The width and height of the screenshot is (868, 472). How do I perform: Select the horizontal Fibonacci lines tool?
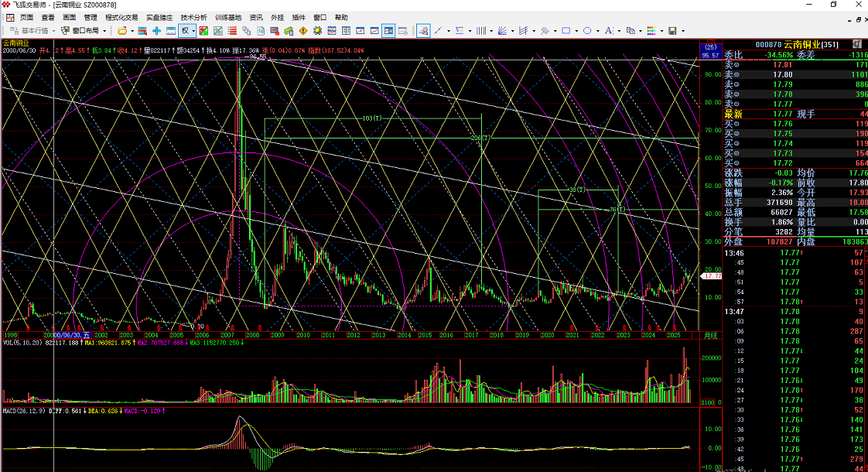pyautogui.click(x=460, y=31)
